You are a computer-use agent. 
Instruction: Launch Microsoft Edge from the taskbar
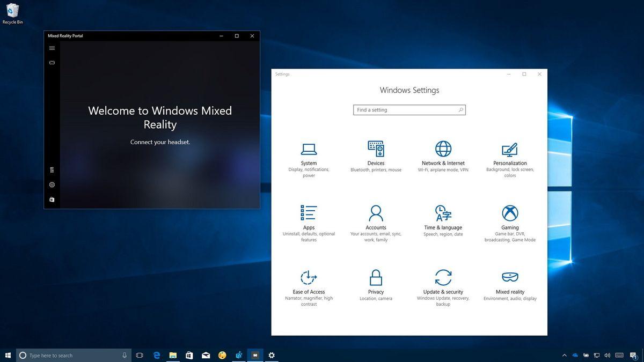tap(156, 355)
